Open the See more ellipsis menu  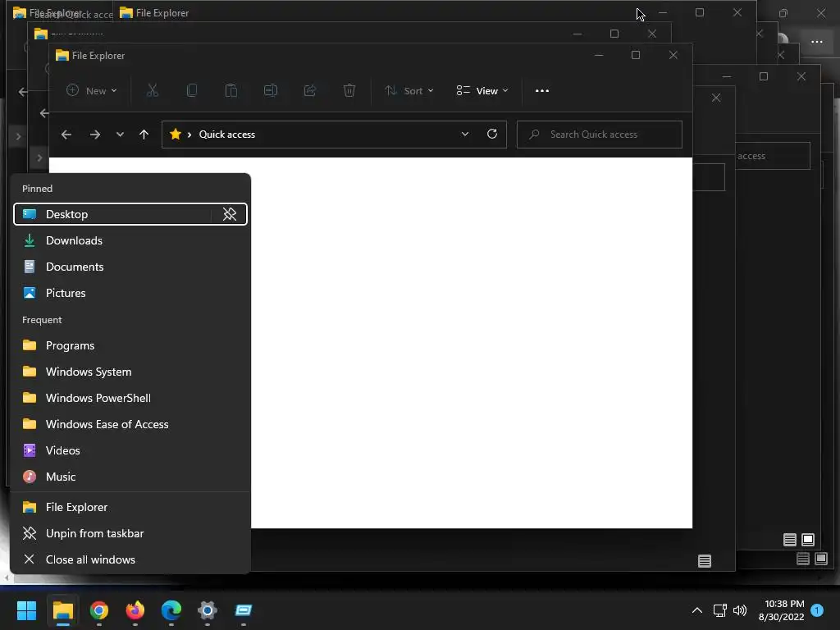click(542, 90)
